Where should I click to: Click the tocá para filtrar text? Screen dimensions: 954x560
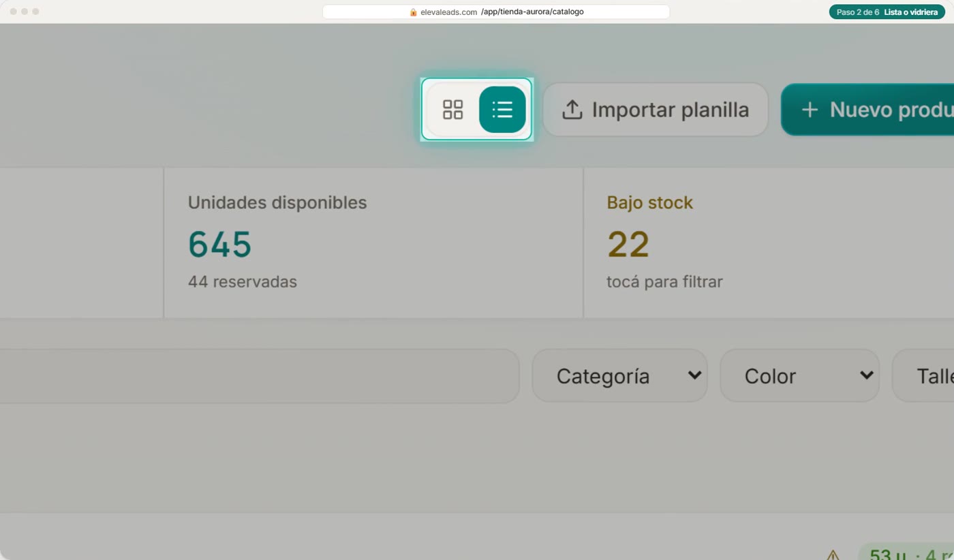[664, 281]
